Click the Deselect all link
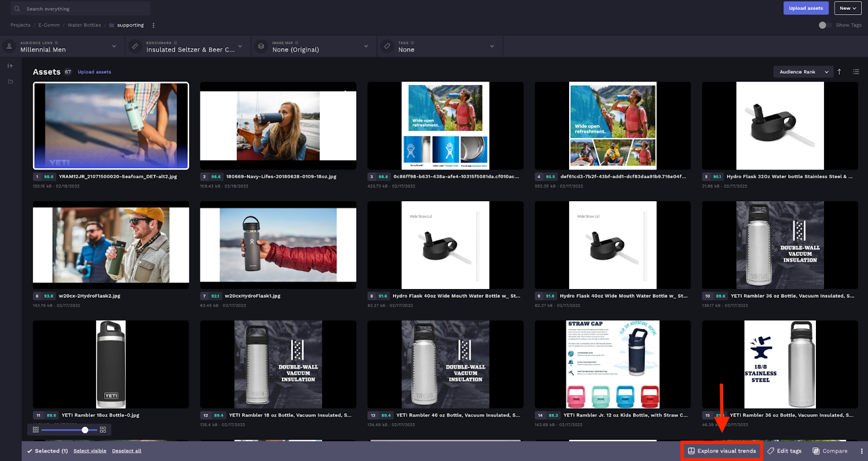Viewport: 868px width, 461px height. pyautogui.click(x=126, y=451)
